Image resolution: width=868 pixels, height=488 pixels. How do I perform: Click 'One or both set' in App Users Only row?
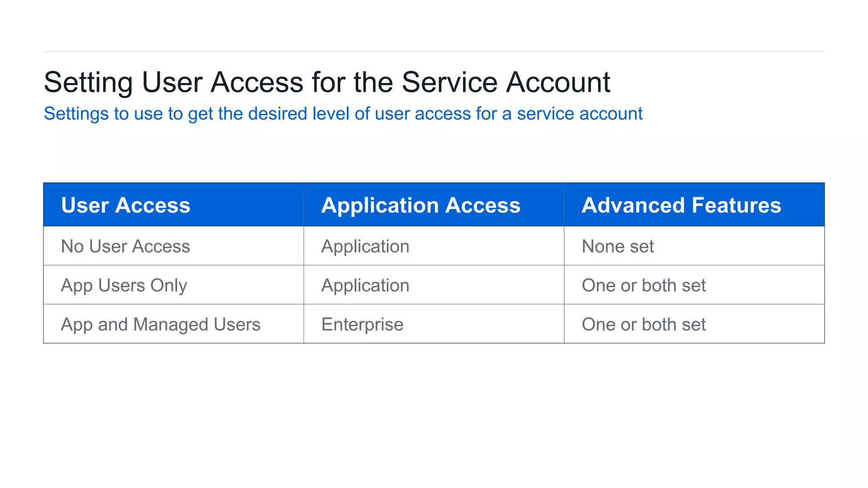(x=694, y=285)
